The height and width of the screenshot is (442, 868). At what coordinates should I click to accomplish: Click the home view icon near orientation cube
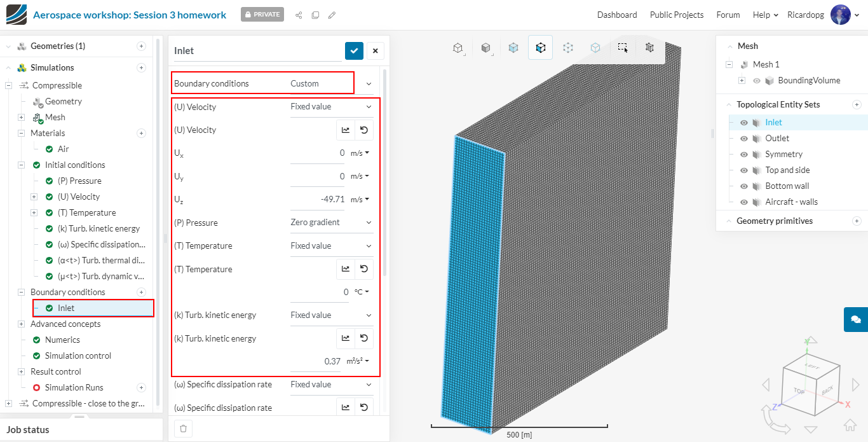(x=850, y=425)
